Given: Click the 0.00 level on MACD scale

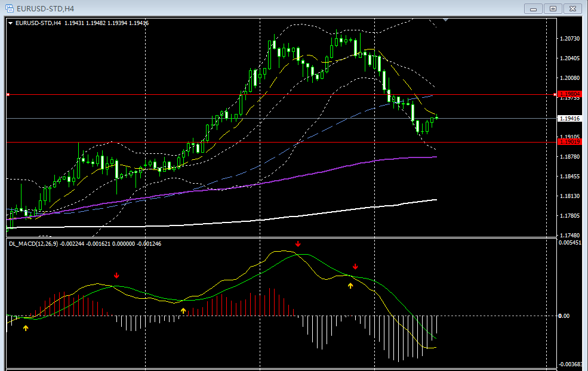Looking at the screenshot, I should tap(564, 316).
